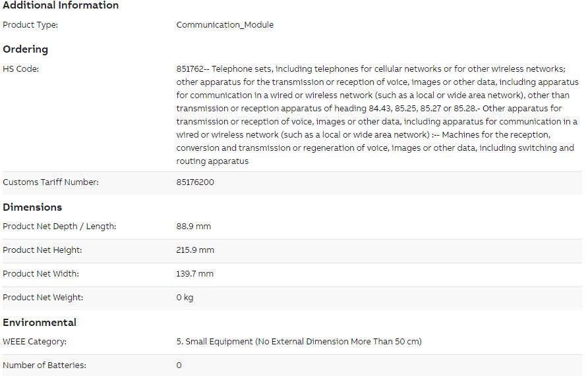Click the 88.9 mm depth value
Image resolution: width=588 pixels, height=376 pixels.
(194, 227)
